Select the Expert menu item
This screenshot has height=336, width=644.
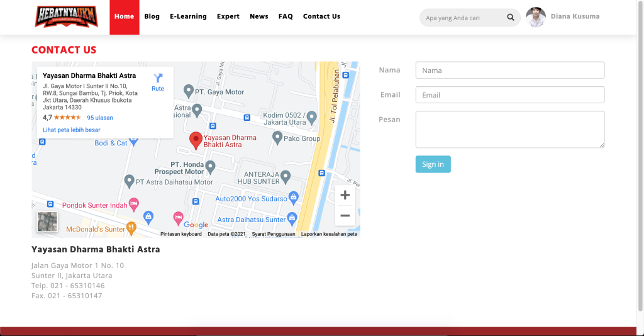coord(228,16)
